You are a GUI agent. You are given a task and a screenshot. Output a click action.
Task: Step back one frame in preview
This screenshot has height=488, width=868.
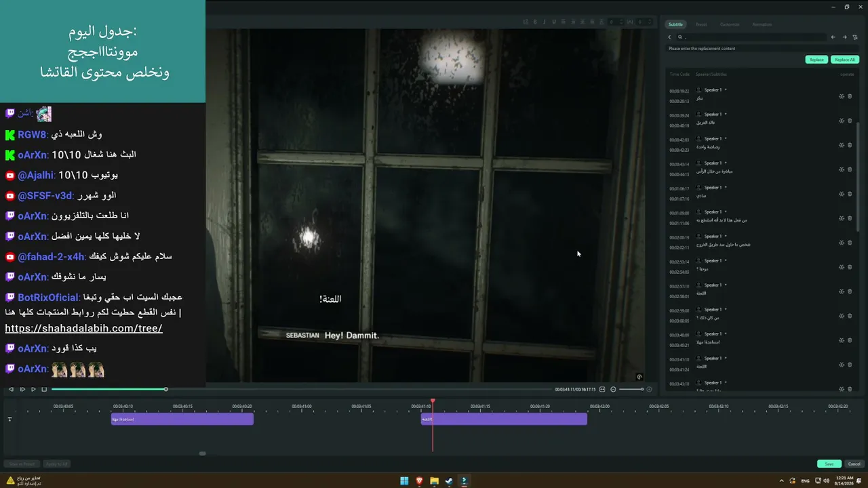[11, 389]
